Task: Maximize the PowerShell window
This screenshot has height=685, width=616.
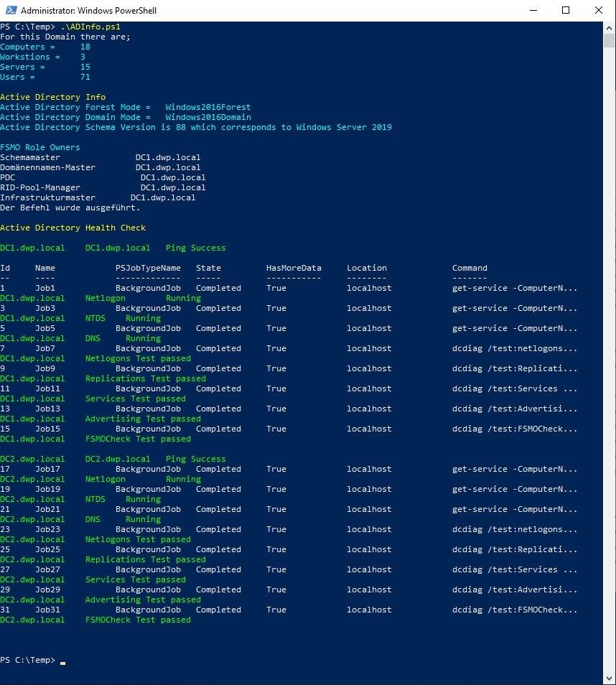Action: [x=566, y=11]
